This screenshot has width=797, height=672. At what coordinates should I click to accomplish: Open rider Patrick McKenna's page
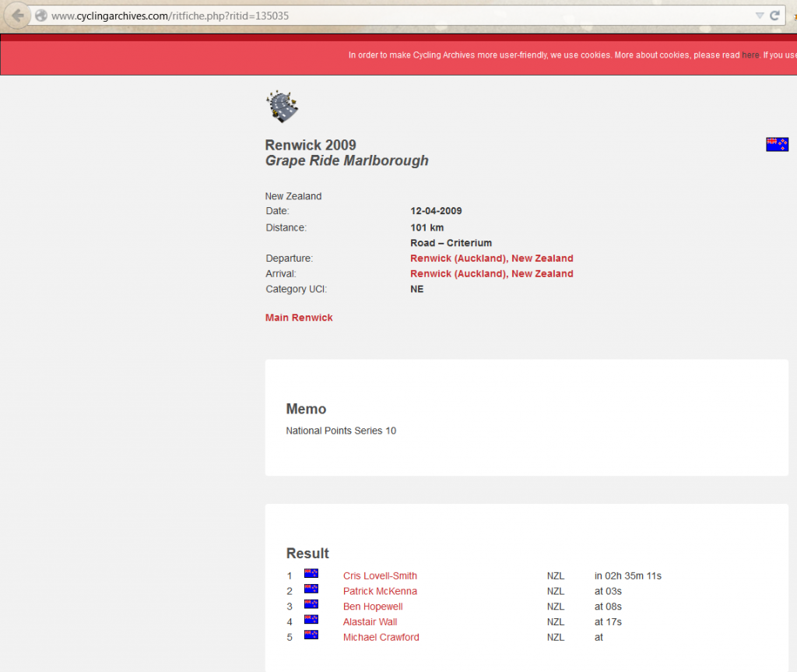pyautogui.click(x=380, y=591)
